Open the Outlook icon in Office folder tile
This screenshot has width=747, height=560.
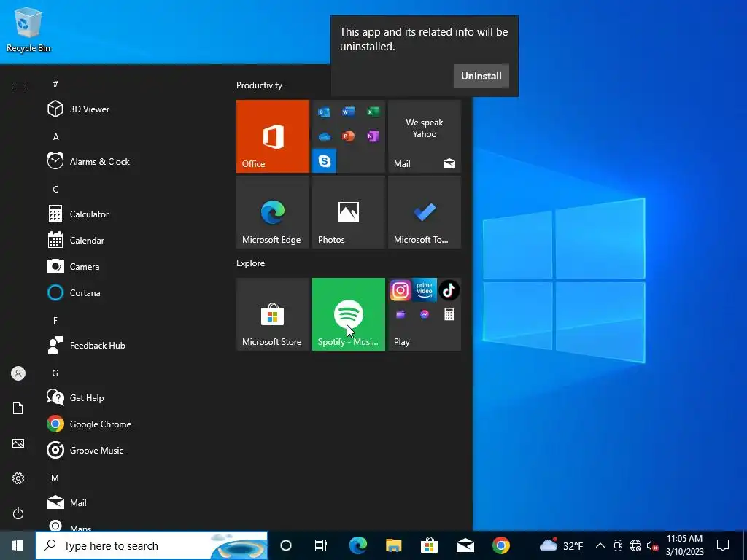pyautogui.click(x=324, y=112)
